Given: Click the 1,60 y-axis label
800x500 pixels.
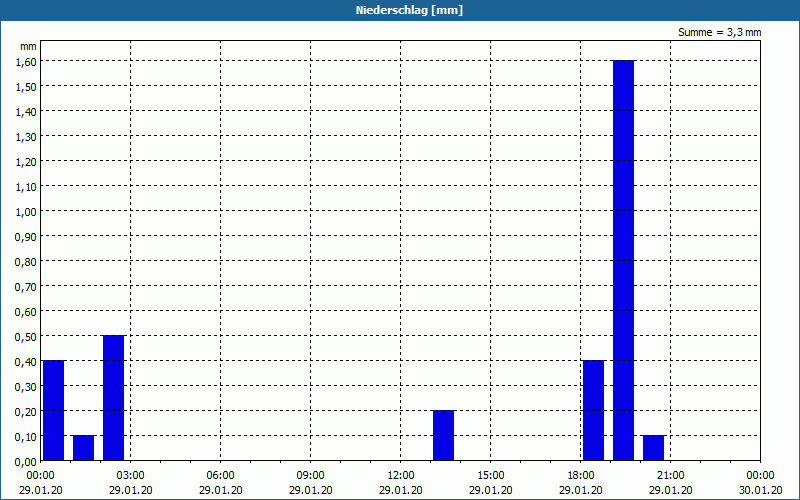Looking at the screenshot, I should point(26,61).
